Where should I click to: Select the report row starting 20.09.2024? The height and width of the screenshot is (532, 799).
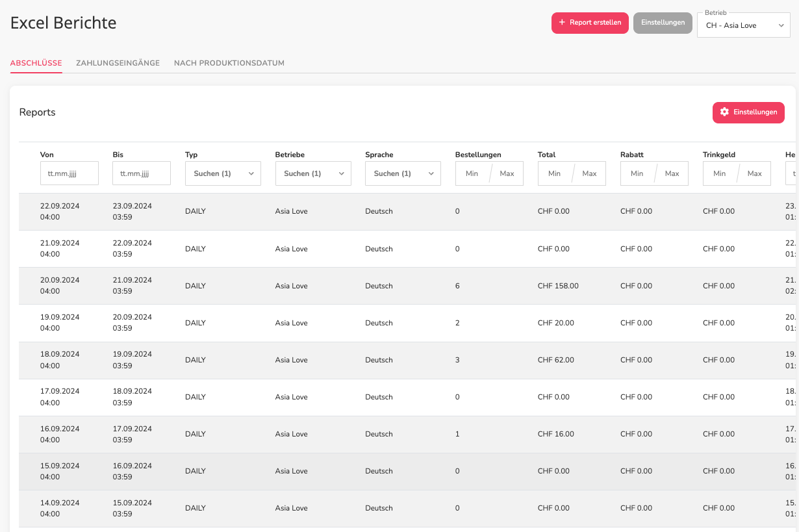click(x=409, y=286)
